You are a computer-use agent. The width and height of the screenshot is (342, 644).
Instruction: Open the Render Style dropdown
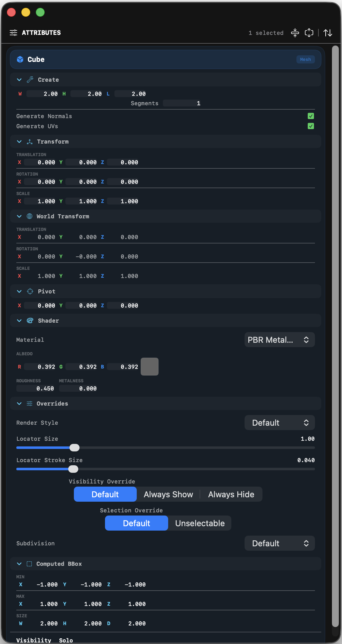pos(279,423)
